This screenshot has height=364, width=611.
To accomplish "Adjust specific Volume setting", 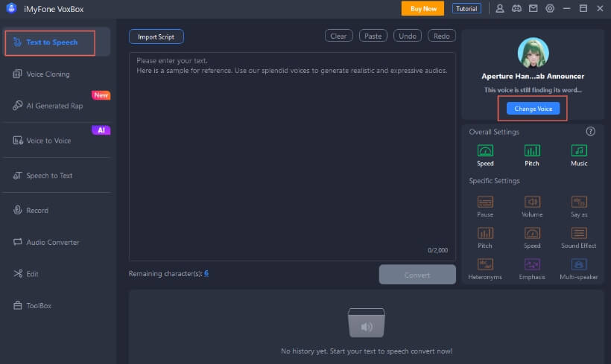I will pyautogui.click(x=532, y=206).
